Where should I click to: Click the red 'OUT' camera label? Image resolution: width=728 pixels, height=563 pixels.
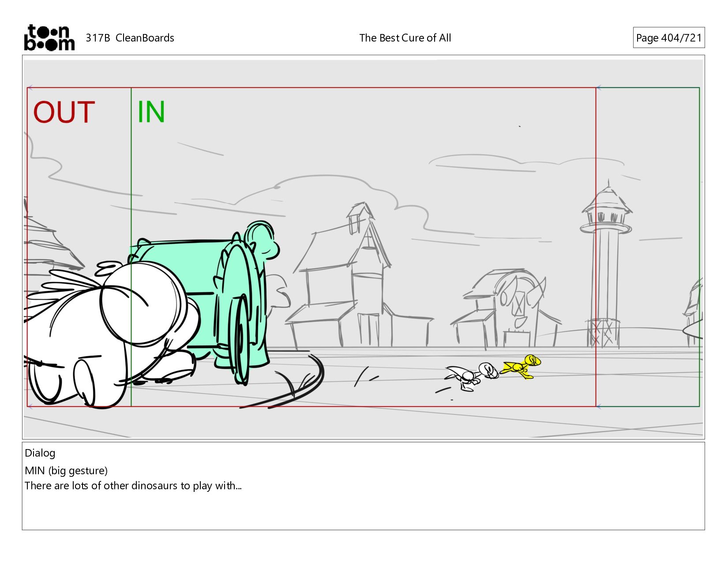(64, 112)
